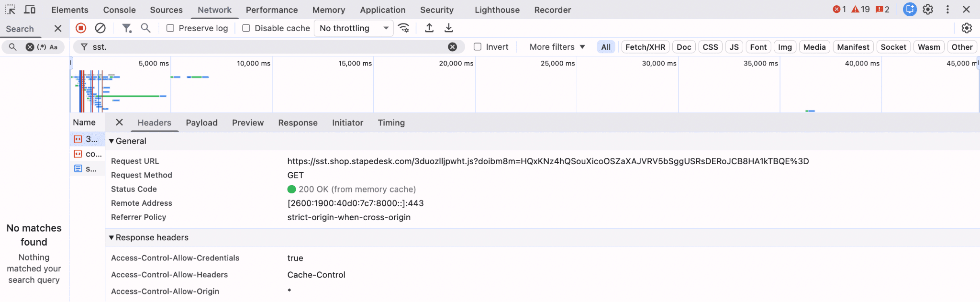
Task: Toggle the network filter funnel icon
Action: pyautogui.click(x=126, y=28)
